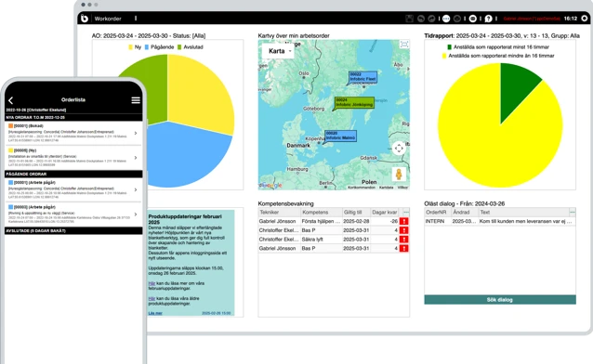Image resolution: width=593 pixels, height=364 pixels.
Task: Click the Sök dialog button
Action: (x=500, y=299)
